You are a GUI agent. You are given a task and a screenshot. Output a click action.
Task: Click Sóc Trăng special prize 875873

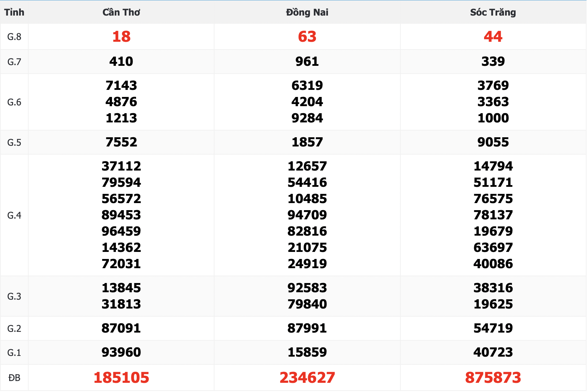[493, 377]
